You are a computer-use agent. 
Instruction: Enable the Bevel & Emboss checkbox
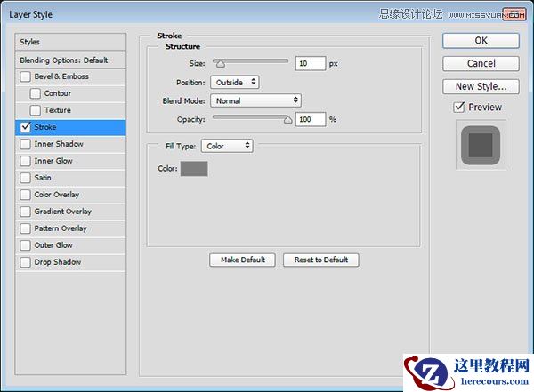coord(25,76)
